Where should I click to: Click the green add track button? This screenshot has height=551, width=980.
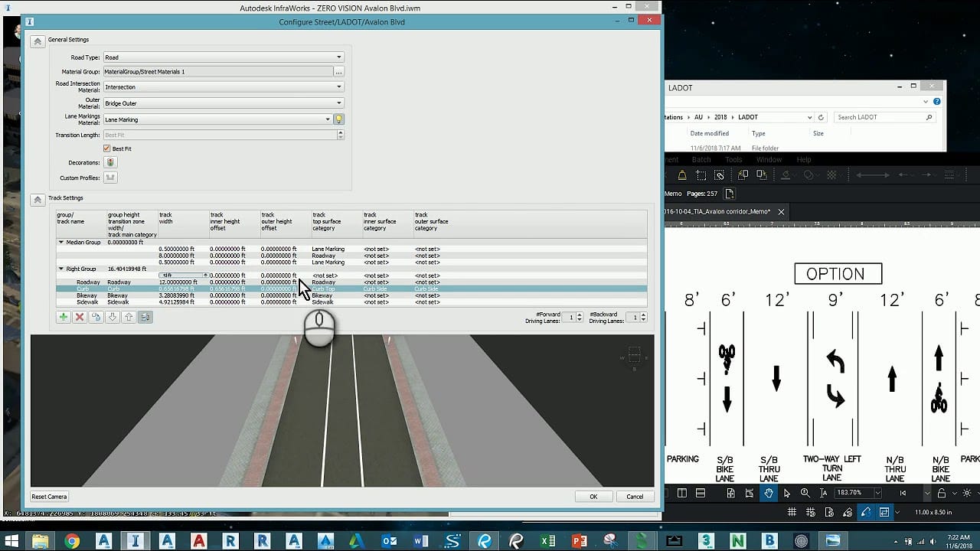click(64, 317)
